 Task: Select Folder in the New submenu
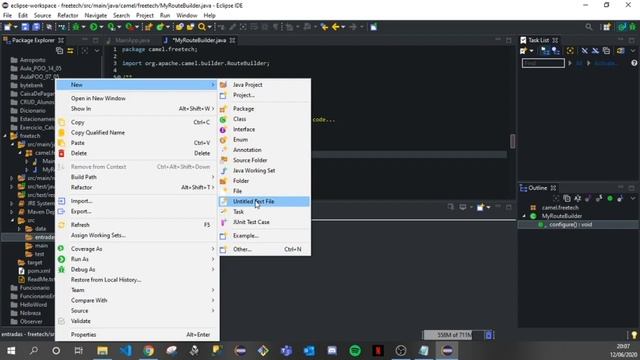(x=264, y=181)
